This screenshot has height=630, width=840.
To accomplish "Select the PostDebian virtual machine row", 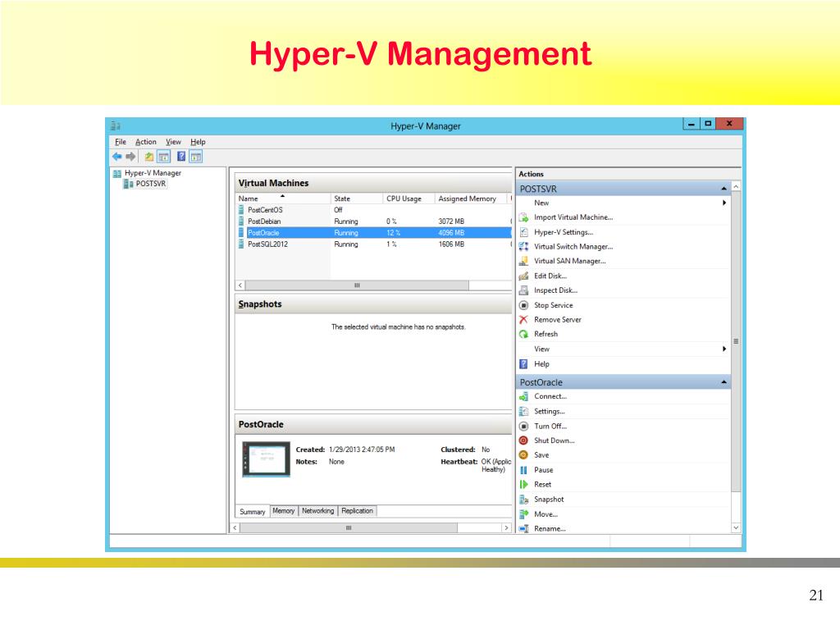I will (x=374, y=221).
